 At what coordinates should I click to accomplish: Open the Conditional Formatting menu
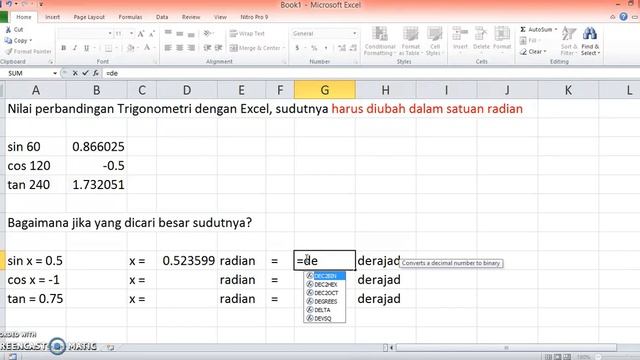click(380, 41)
